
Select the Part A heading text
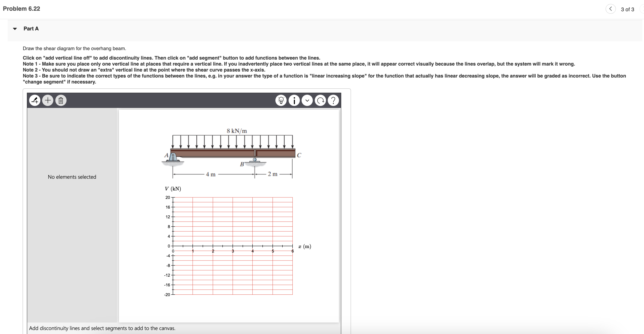(x=31, y=28)
